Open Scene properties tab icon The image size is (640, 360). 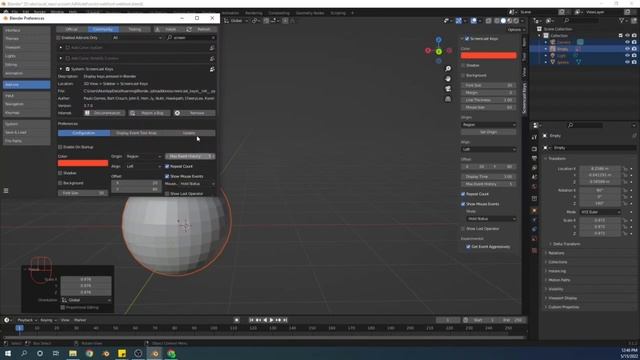pyautogui.click(x=534, y=177)
